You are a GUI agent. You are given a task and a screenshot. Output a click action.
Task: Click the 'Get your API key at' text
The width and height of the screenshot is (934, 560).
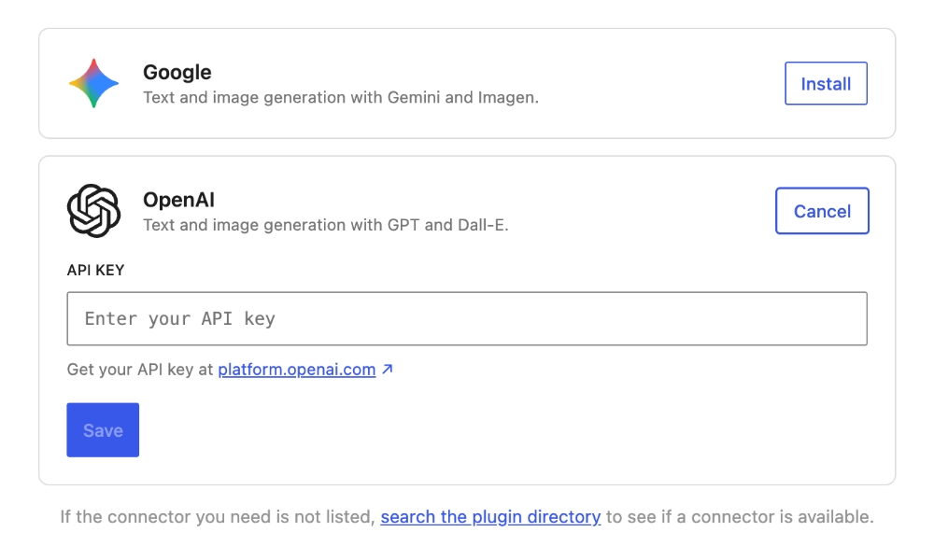140,370
